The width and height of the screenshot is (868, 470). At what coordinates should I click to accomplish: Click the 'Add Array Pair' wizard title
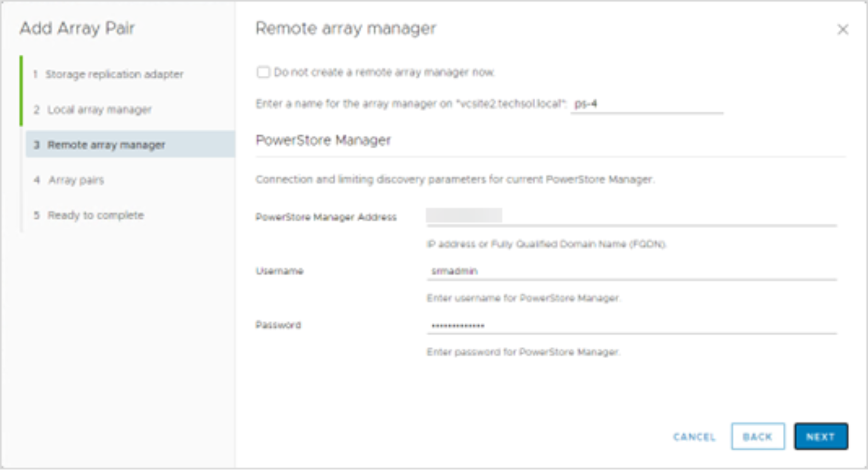(77, 28)
